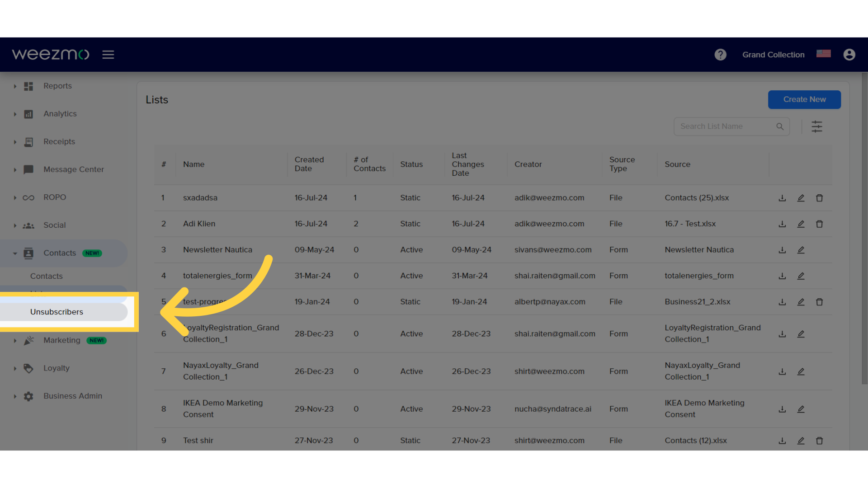
Task: Edit the NayaxLoyalty_Grand Collection_1 list
Action: 801,371
